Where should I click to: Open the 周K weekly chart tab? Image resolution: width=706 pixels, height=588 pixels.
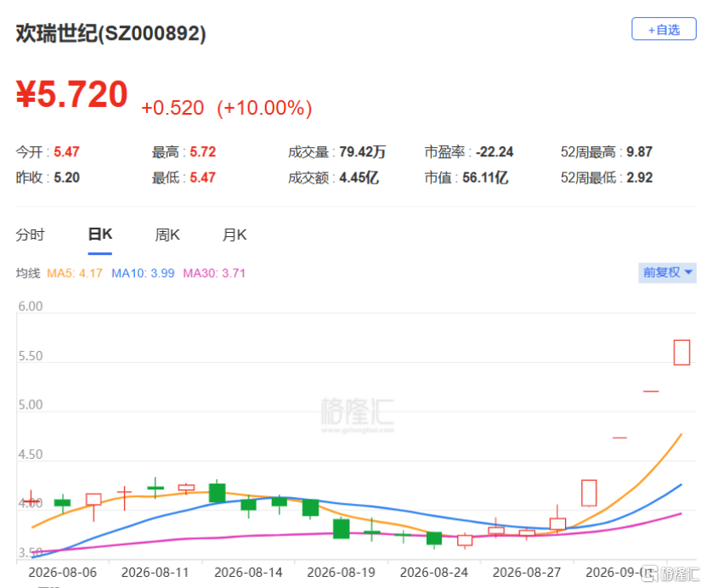pos(167,235)
